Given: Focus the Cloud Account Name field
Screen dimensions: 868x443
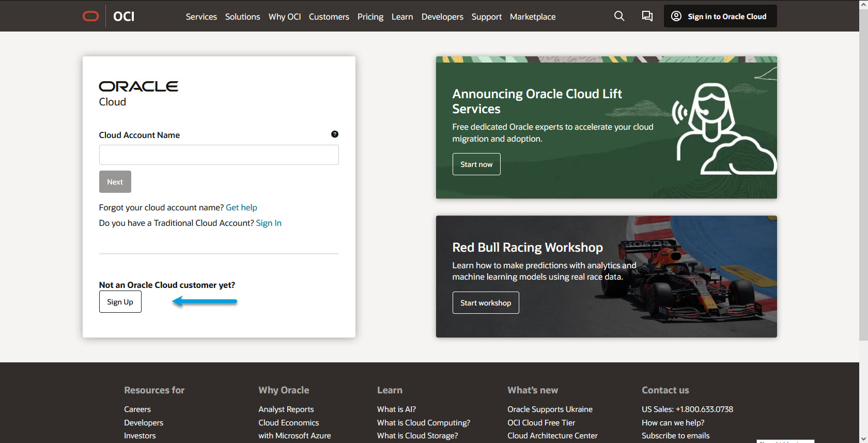Looking at the screenshot, I should coord(219,155).
